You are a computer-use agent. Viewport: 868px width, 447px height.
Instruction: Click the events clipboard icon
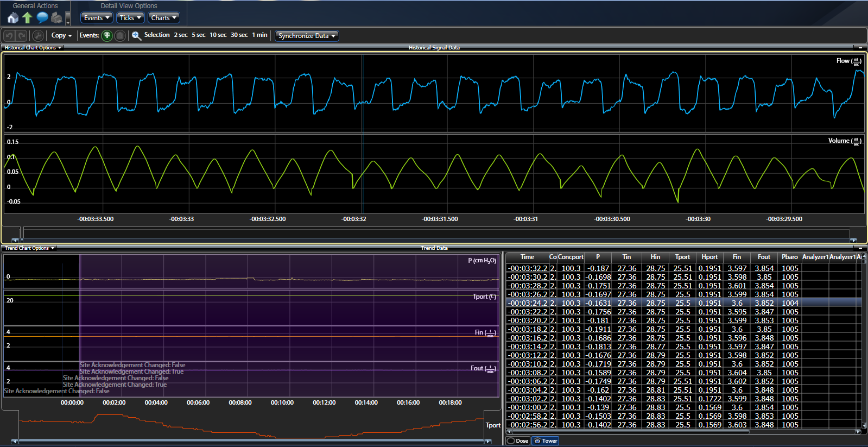pos(120,36)
